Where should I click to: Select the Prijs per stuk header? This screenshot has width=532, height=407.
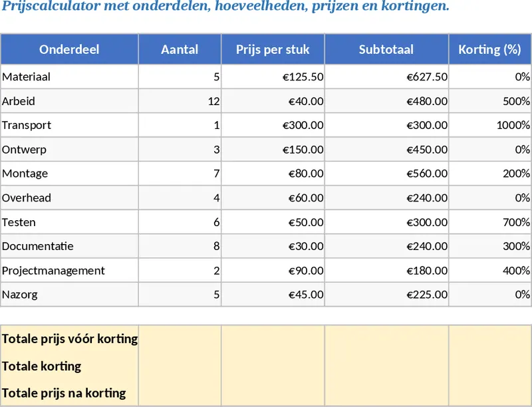[273, 50]
